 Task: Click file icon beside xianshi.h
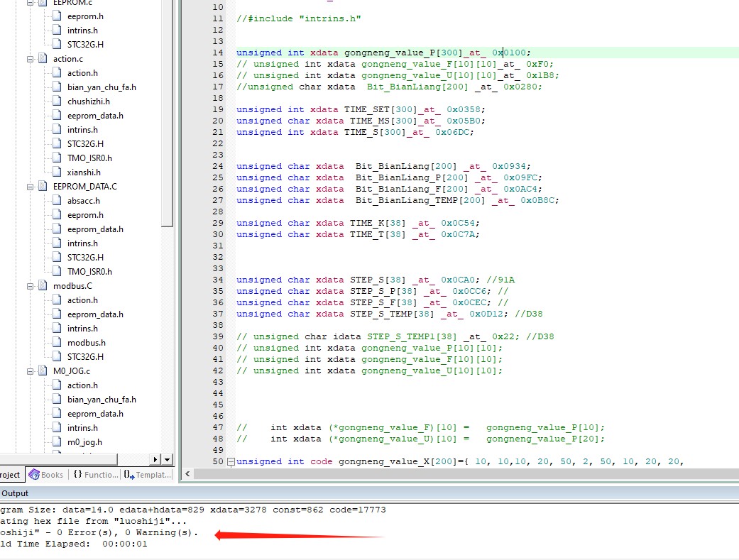[x=57, y=172]
